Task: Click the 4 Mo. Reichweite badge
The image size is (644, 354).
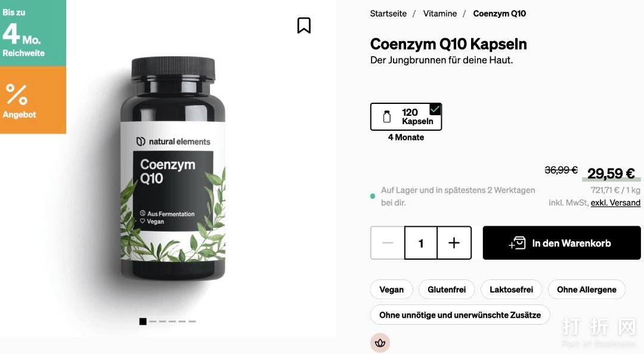Action: 33,33
